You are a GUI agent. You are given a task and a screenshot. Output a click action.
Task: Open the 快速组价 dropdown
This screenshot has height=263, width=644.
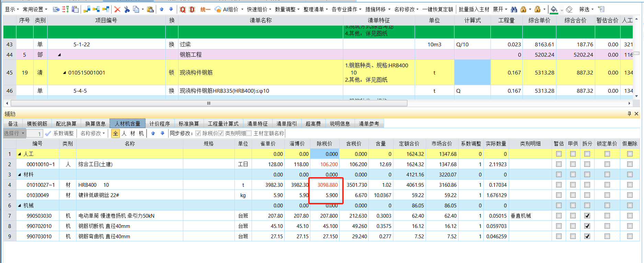point(259,9)
